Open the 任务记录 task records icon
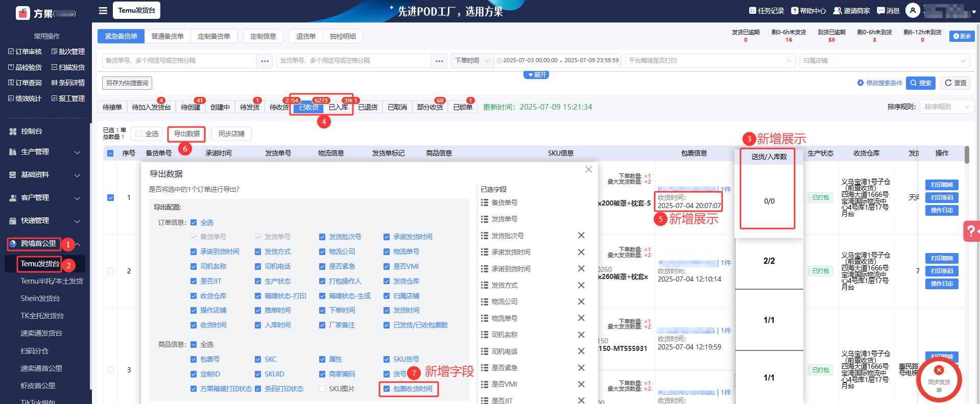Viewport: 980px width, 404px height. (x=752, y=10)
